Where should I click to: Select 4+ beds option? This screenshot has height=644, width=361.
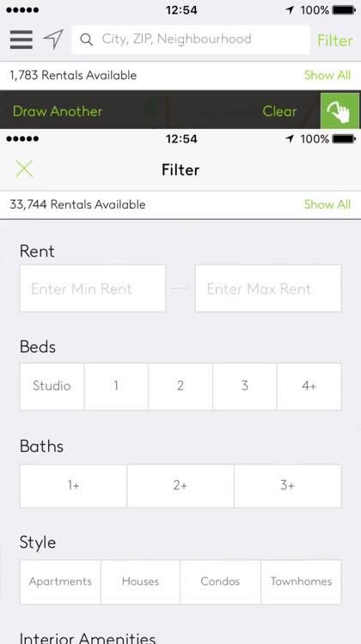click(x=309, y=386)
